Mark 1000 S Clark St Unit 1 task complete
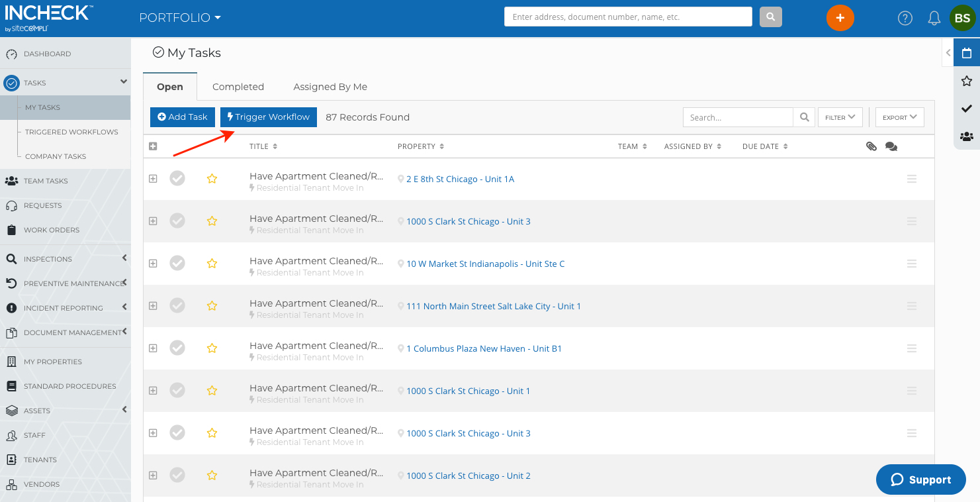The width and height of the screenshot is (980, 502). tap(177, 390)
